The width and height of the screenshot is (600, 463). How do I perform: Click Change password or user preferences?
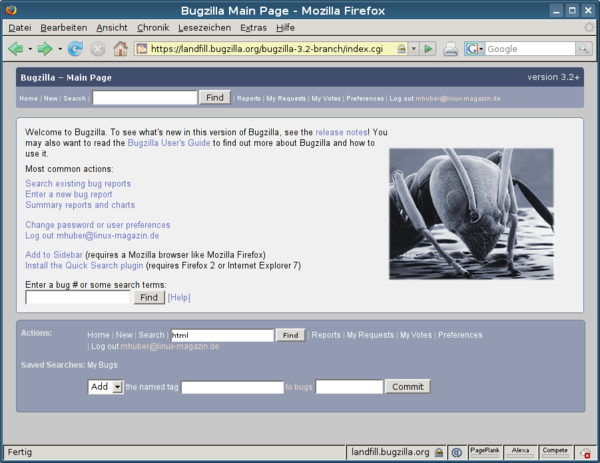point(98,225)
